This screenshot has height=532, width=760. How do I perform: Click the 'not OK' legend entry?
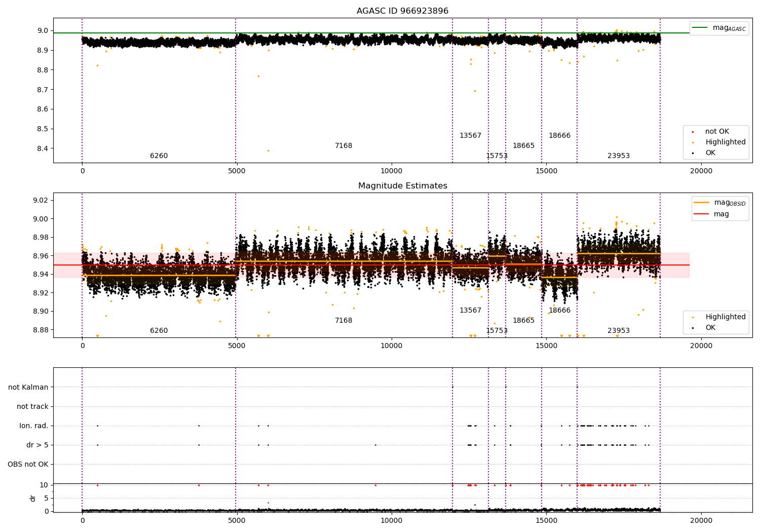(x=717, y=132)
